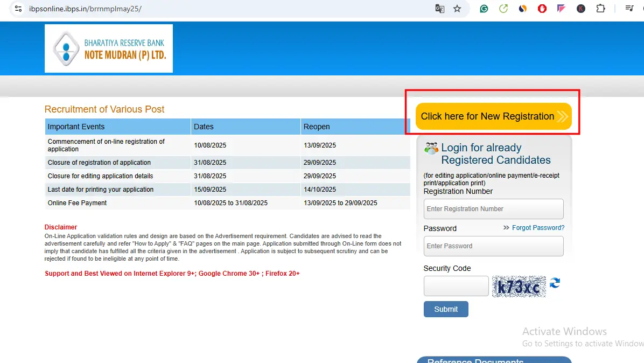Click the orange-blue swirl extension icon

[523, 9]
